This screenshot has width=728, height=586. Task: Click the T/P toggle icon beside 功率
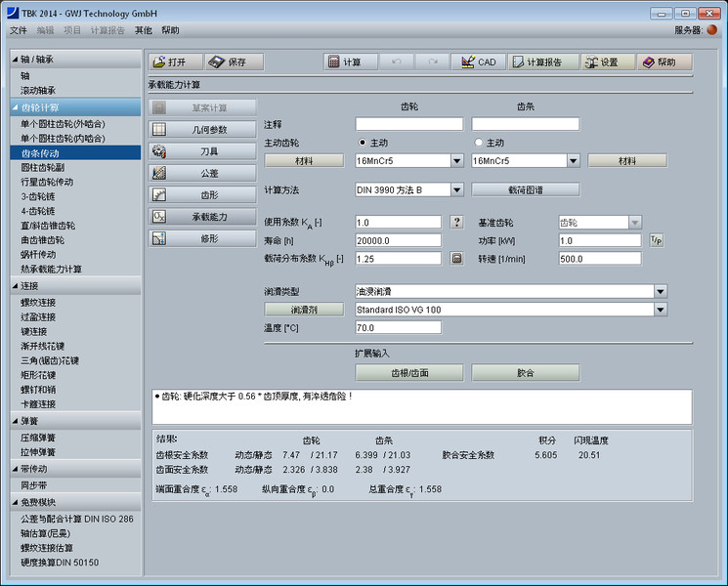click(x=656, y=240)
